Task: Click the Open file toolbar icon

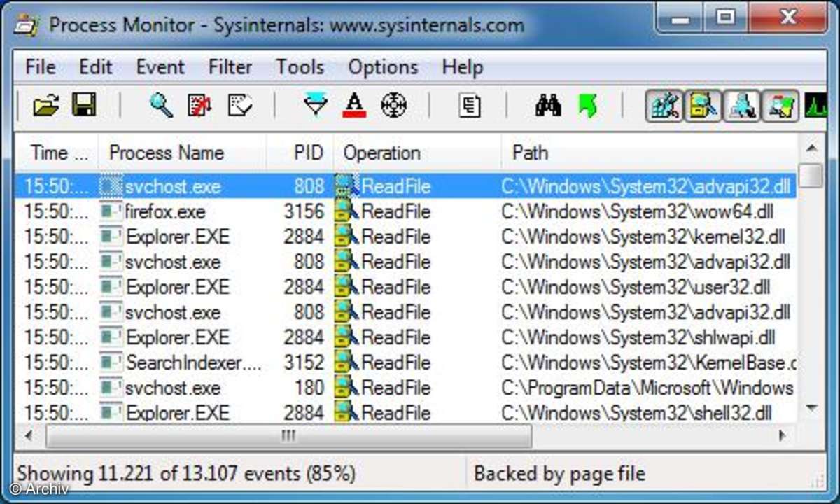Action: [46, 106]
